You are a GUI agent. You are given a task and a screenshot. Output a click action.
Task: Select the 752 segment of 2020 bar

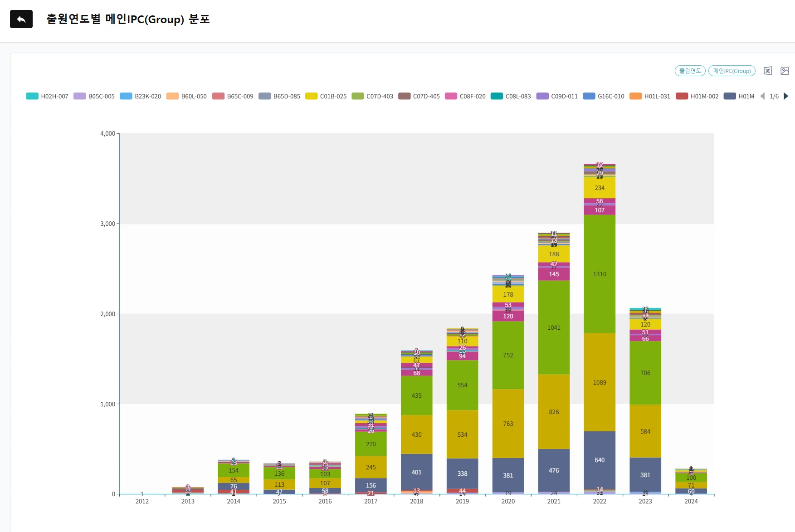[x=508, y=355]
